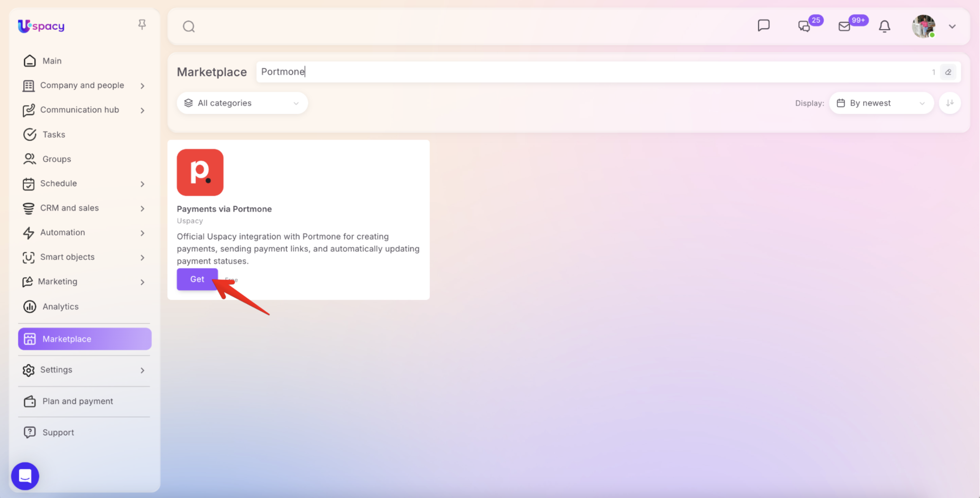This screenshot has height=498, width=980.
Task: Click the Schedule calendar icon
Action: (28, 184)
